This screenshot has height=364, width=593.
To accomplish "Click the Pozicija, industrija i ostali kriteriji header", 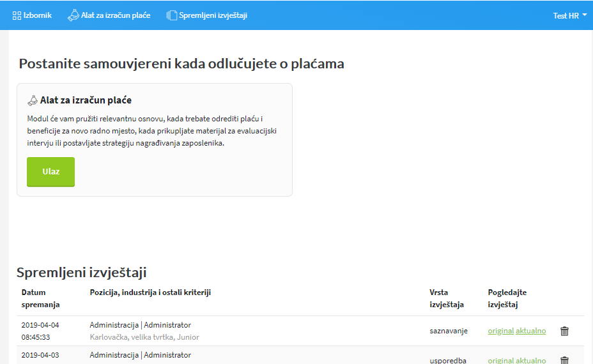I will point(150,292).
